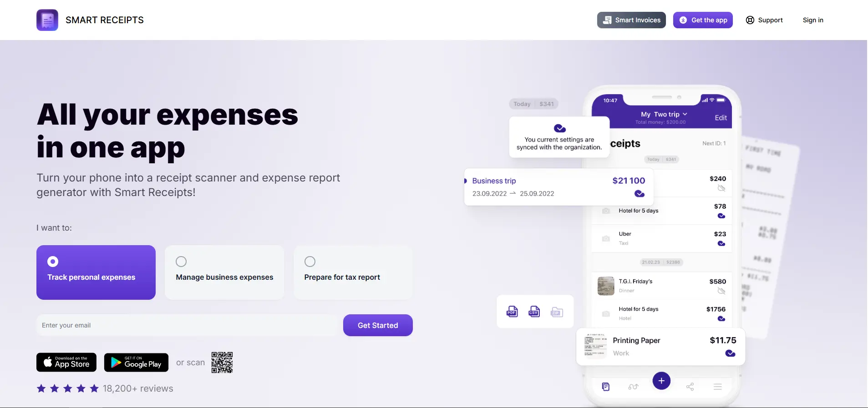The height and width of the screenshot is (408, 868).
Task: Click the CSV export icon
Action: pyautogui.click(x=534, y=312)
